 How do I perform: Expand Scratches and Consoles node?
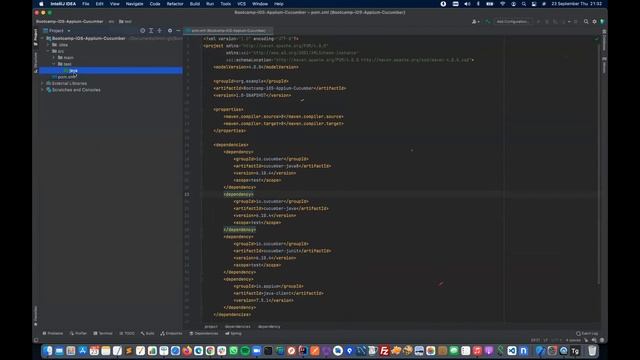click(x=42, y=90)
